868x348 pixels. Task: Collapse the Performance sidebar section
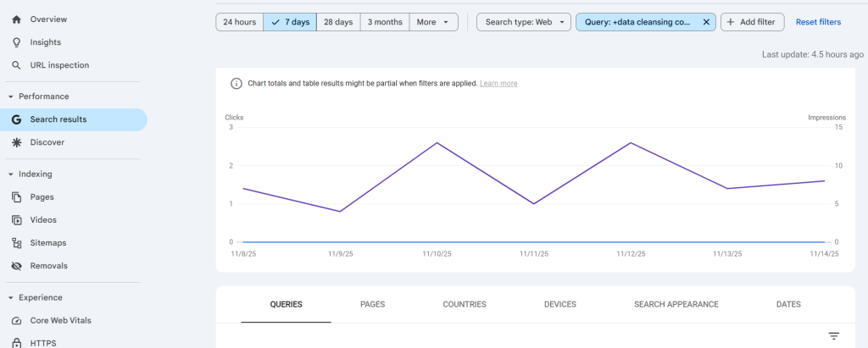pyautogui.click(x=10, y=97)
